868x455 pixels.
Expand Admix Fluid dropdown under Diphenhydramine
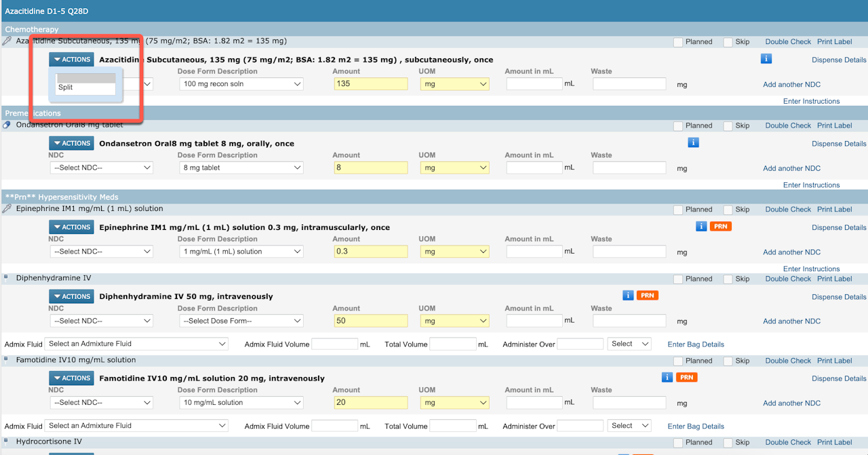click(x=136, y=344)
